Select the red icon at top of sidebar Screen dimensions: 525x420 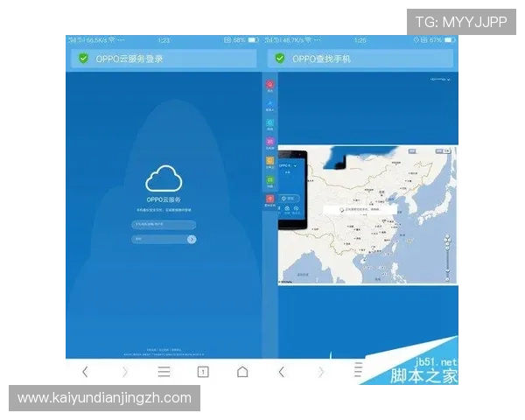click(269, 85)
